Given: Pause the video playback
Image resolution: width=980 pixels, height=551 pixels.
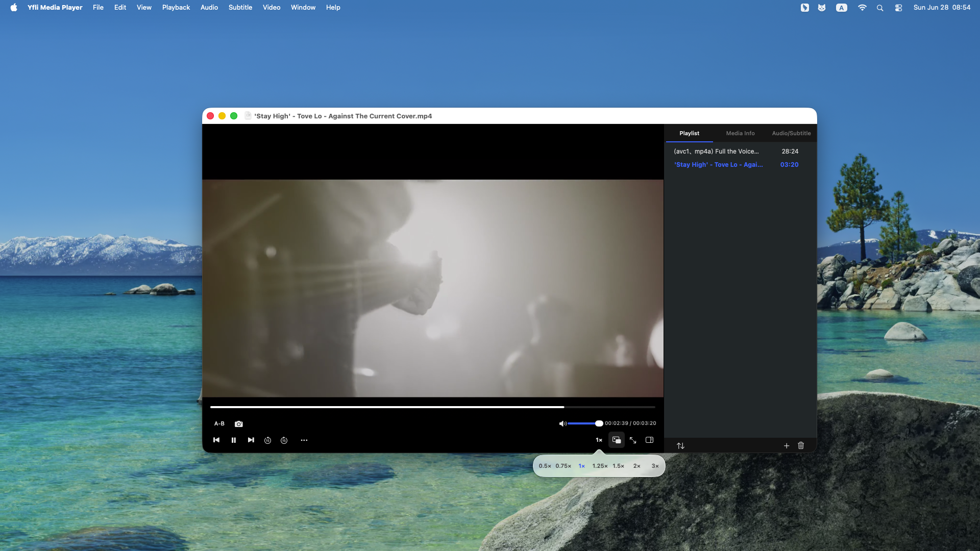Looking at the screenshot, I should [x=234, y=440].
